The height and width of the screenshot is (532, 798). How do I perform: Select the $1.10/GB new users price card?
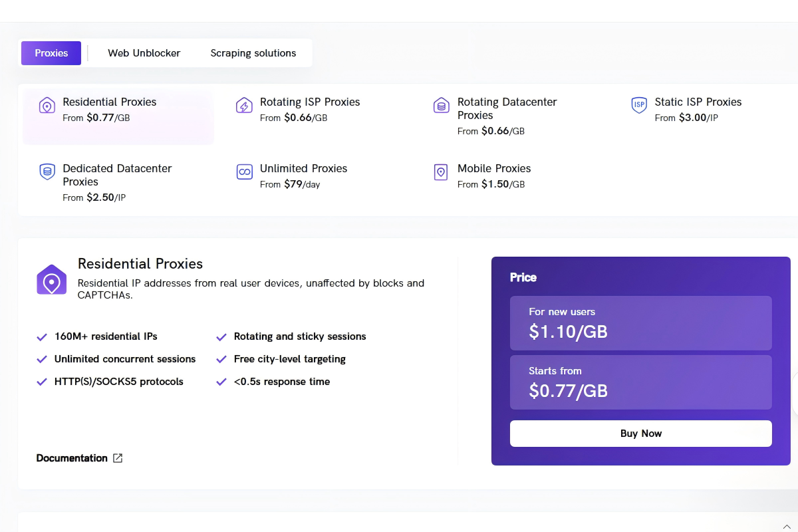[x=640, y=324]
